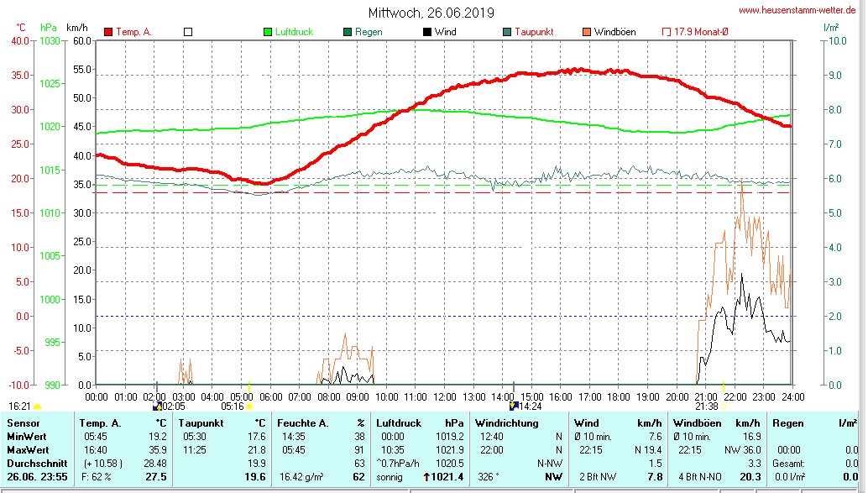The image size is (868, 493).
Task: Select the sunset time label 21:38
Action: coord(706,406)
